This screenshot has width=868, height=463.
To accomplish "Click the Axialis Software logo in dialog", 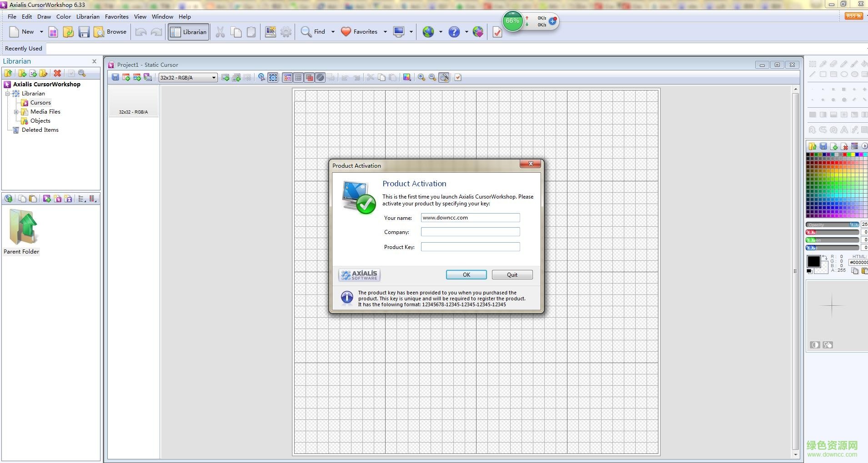I will coord(359,275).
